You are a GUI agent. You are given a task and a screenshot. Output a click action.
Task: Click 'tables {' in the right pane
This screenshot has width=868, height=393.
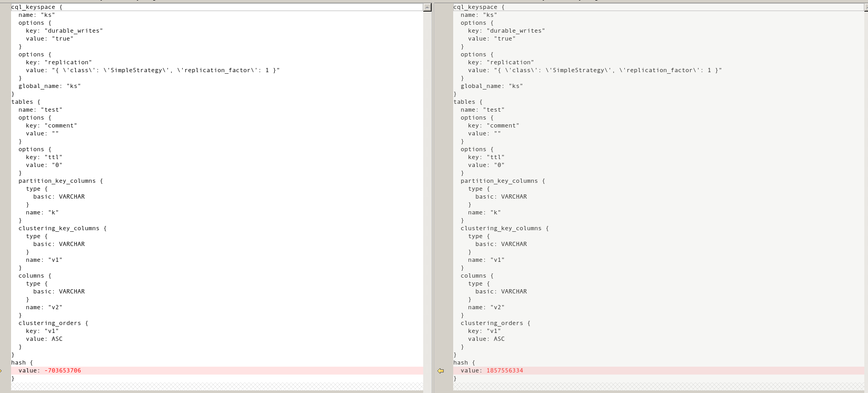pyautogui.click(x=467, y=102)
